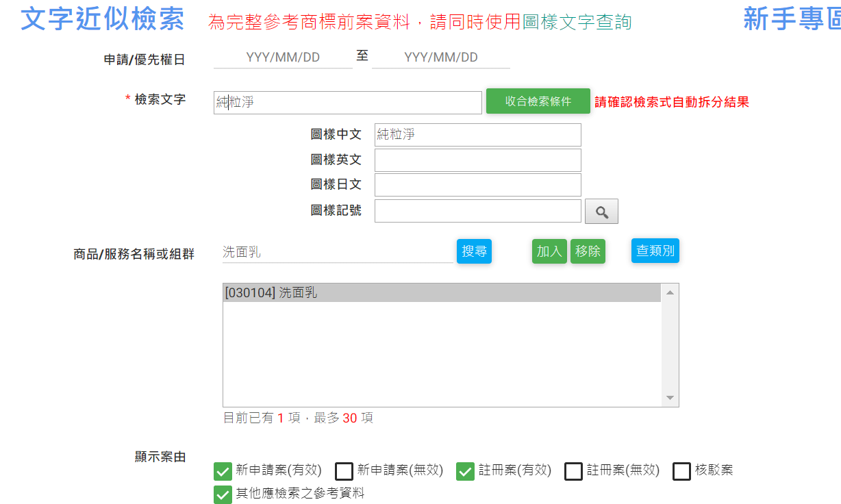Toggle 註冊案(有效) checkbox
Image resolution: width=841 pixels, height=504 pixels.
tap(465, 471)
